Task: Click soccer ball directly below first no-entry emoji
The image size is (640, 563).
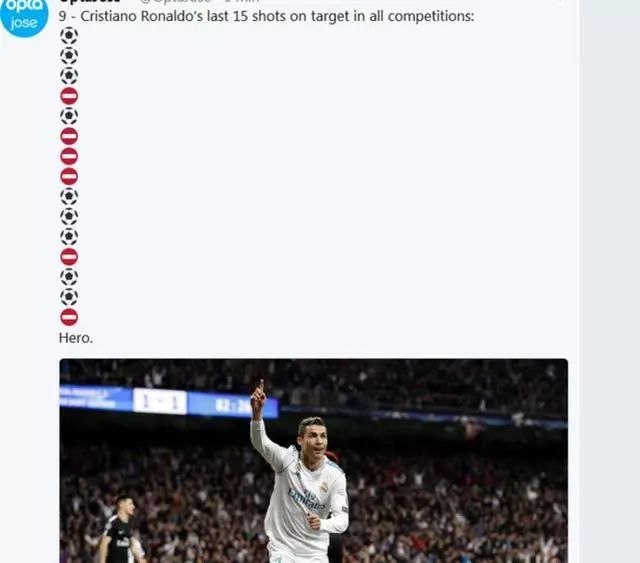Action: [69, 116]
